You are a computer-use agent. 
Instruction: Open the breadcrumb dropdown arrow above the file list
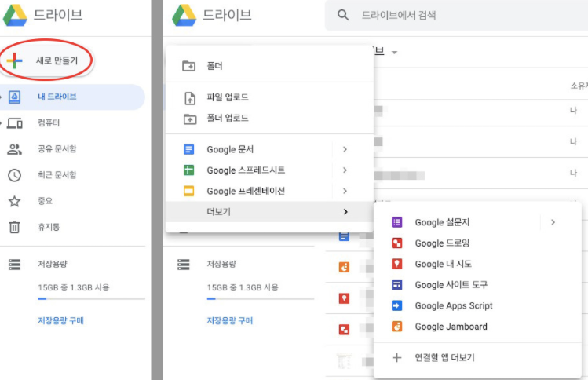(x=394, y=52)
